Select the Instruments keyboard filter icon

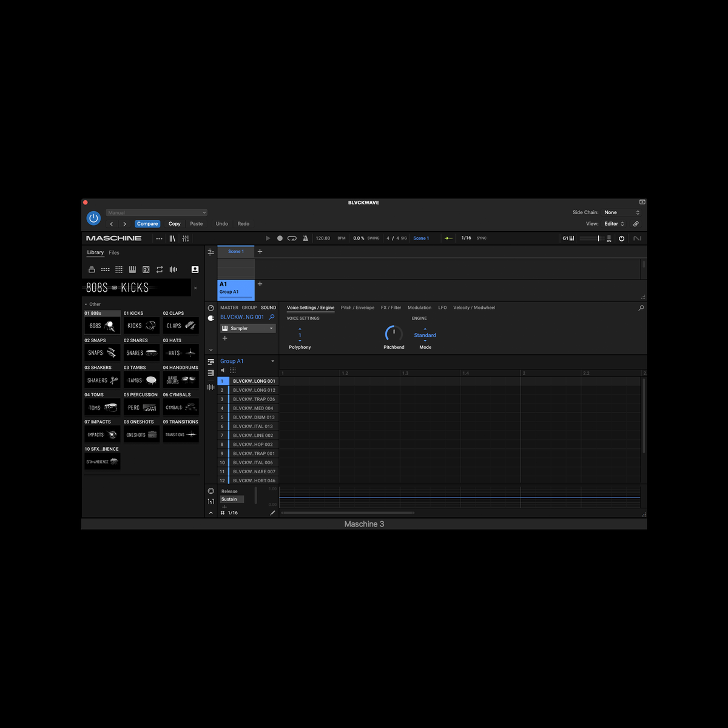(x=132, y=269)
